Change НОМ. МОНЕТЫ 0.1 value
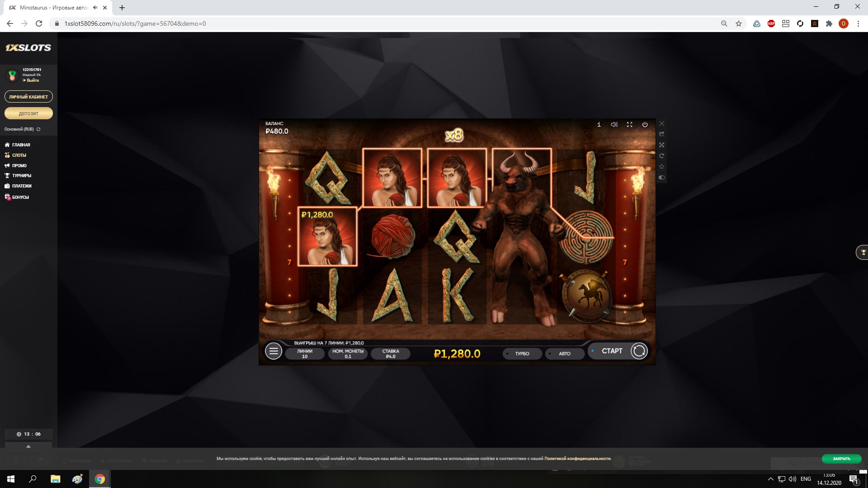The height and width of the screenshot is (488, 868). click(x=348, y=354)
